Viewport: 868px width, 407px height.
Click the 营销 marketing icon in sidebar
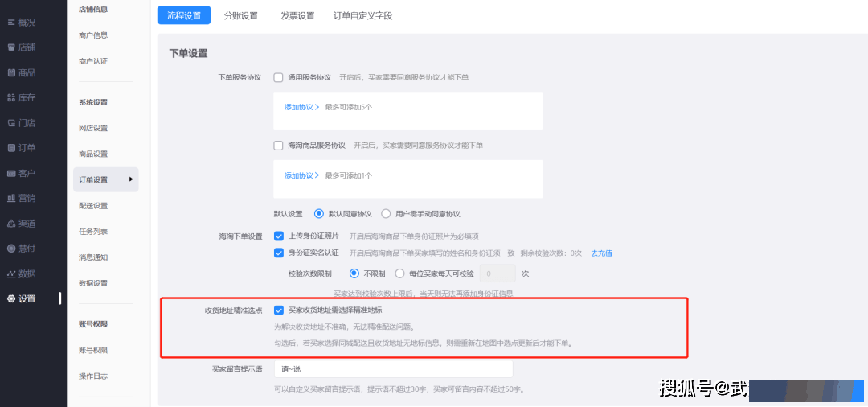pyautogui.click(x=11, y=198)
